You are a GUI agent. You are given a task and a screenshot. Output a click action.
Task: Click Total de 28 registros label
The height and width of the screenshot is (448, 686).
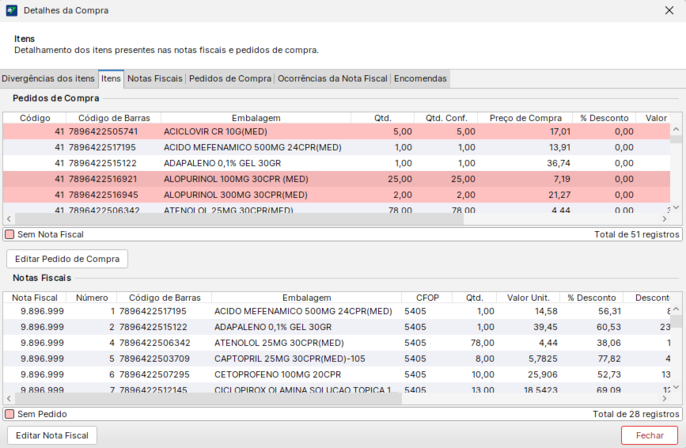pyautogui.click(x=636, y=414)
